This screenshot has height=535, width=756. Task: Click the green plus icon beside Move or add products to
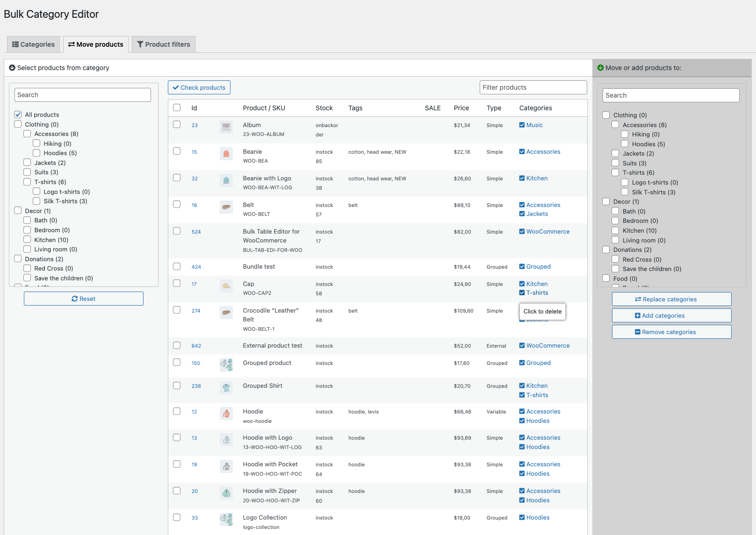pyautogui.click(x=600, y=68)
